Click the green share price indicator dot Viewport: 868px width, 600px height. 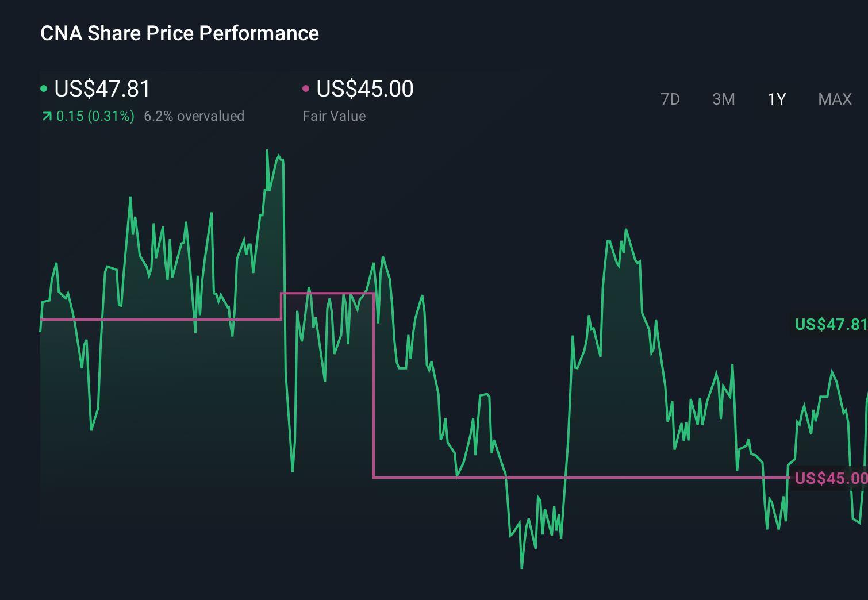point(43,88)
